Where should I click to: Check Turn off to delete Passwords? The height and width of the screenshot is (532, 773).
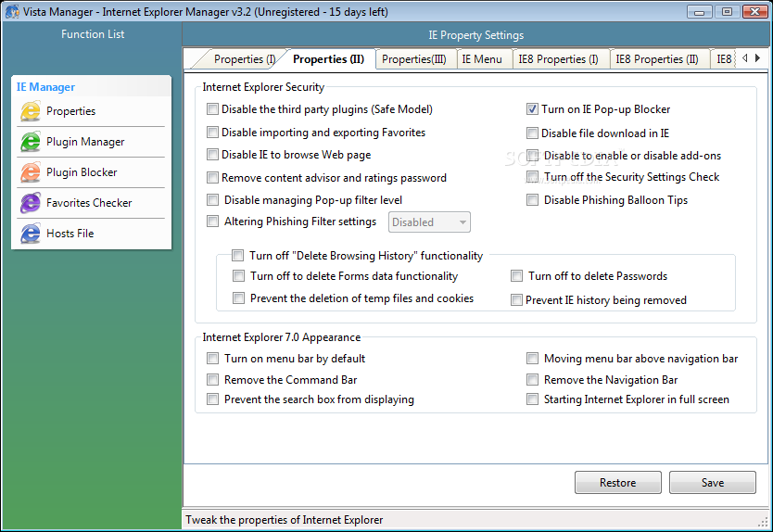tap(516, 276)
